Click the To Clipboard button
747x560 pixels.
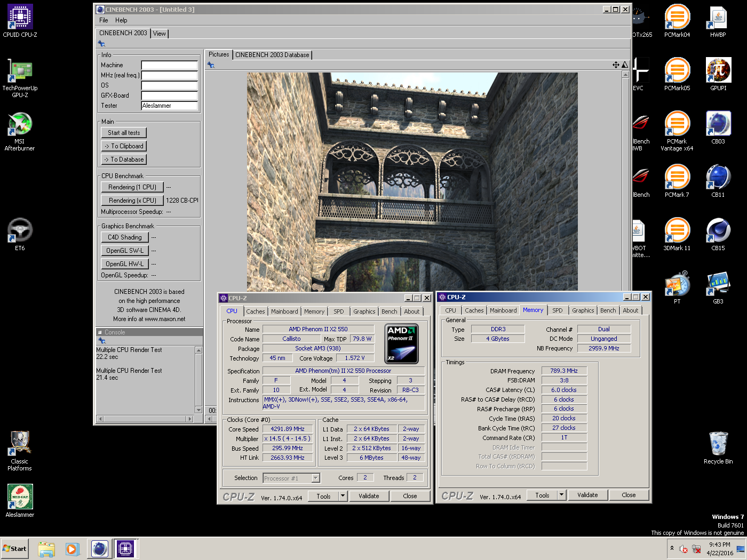coord(124,146)
